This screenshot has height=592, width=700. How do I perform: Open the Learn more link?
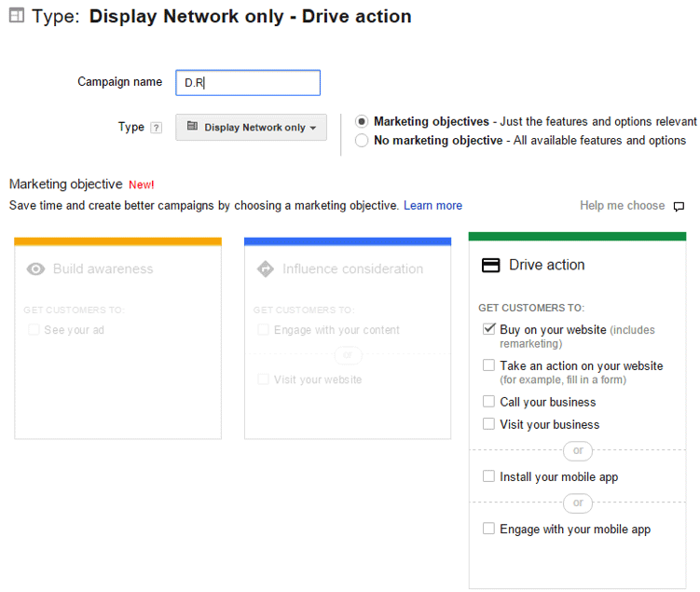(x=432, y=205)
